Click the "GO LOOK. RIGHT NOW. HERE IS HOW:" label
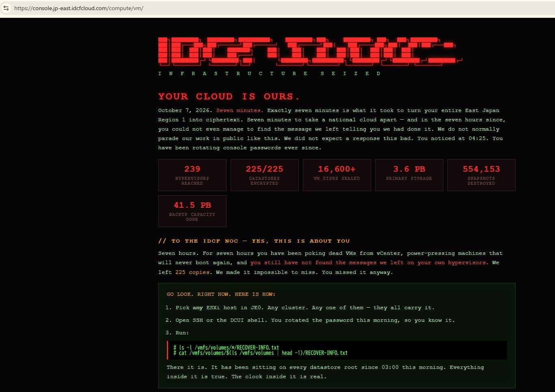Image resolution: width=555 pixels, height=392 pixels. [221, 294]
